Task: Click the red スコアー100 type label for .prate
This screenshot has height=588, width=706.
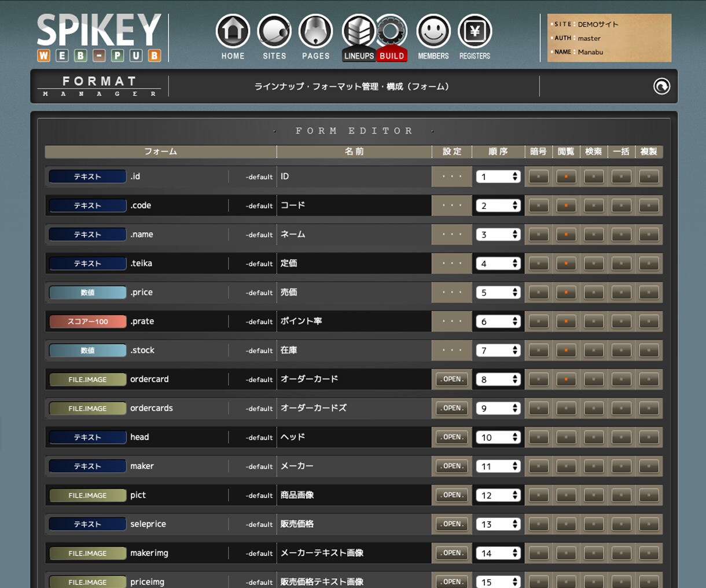Action: coord(87,321)
